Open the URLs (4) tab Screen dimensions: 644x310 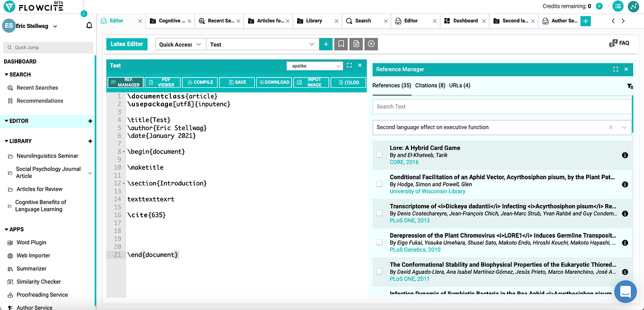(459, 85)
